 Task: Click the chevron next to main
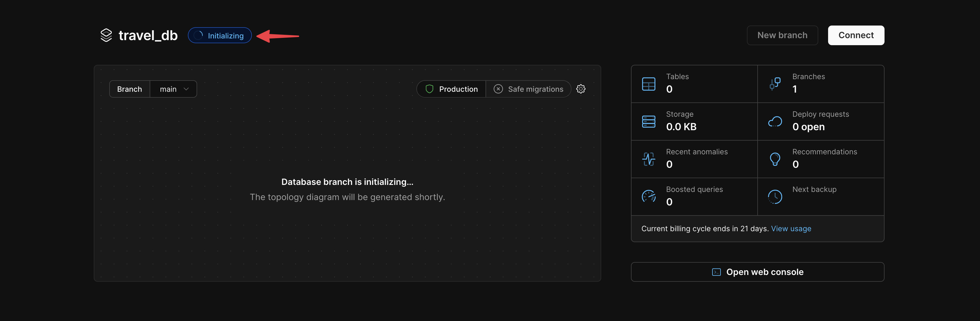[186, 89]
